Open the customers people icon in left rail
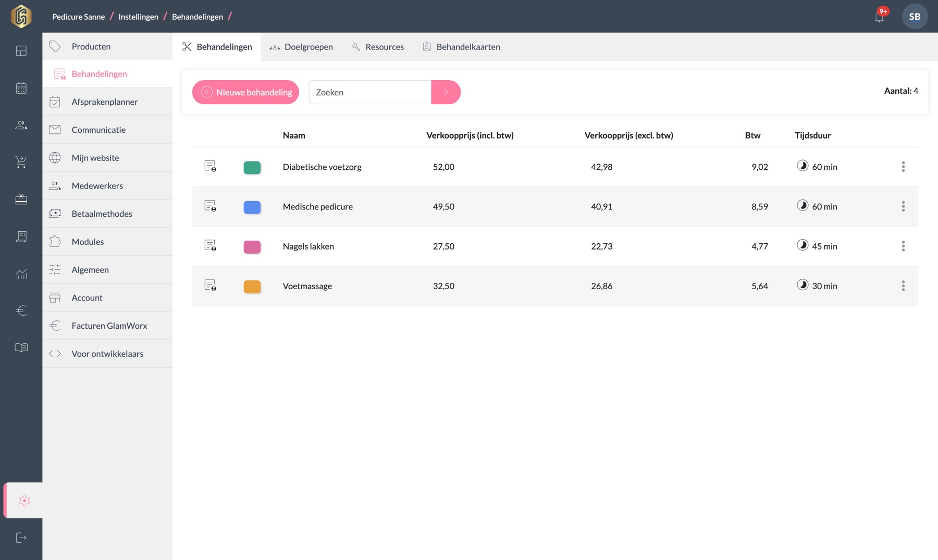 [x=21, y=125]
